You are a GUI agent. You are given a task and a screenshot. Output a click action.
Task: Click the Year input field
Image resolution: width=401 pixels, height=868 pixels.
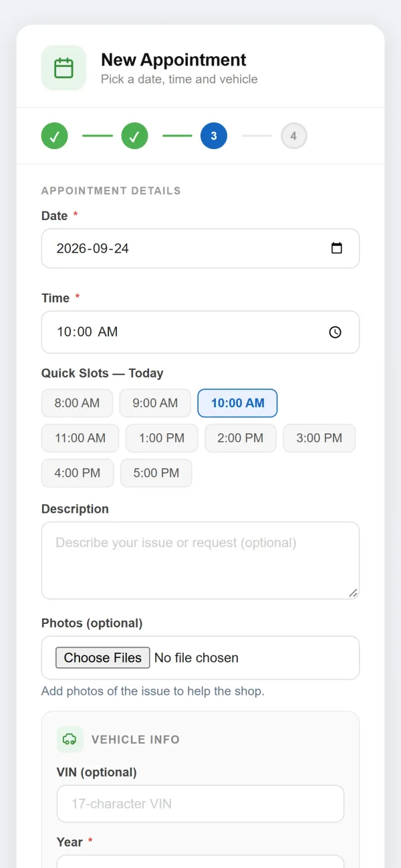click(x=200, y=861)
